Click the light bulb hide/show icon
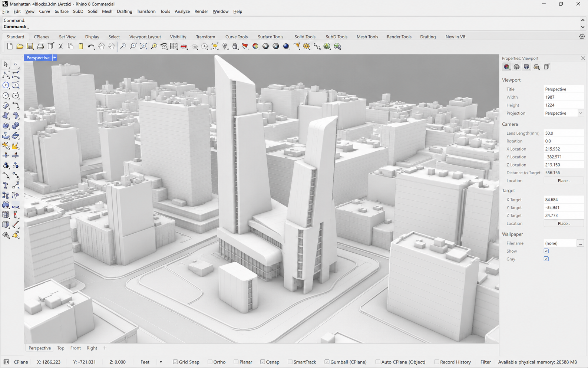Screen dimensions: 588x368 pyautogui.click(x=225, y=46)
